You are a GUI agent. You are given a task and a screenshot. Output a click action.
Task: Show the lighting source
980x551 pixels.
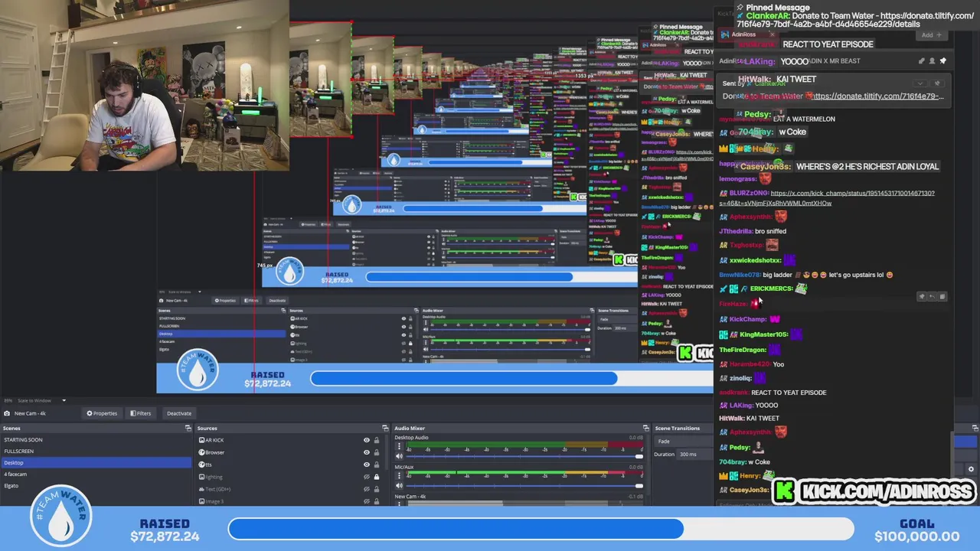tap(366, 477)
